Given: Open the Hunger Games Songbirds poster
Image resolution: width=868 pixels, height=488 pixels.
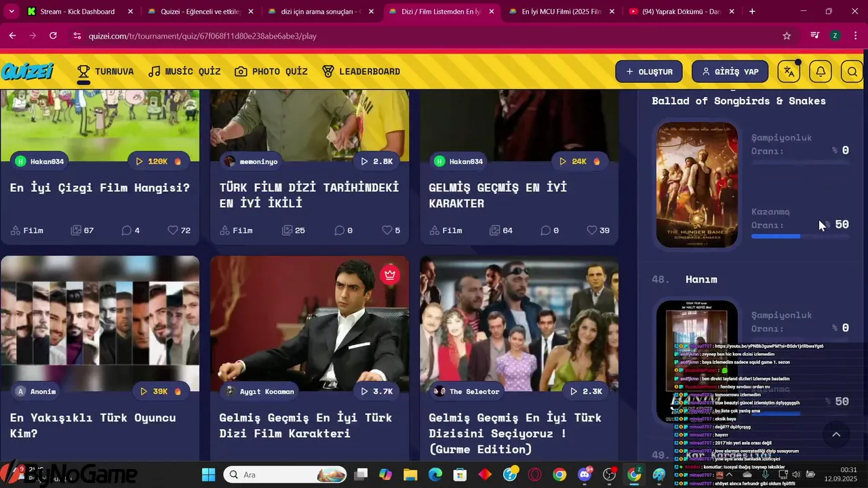Looking at the screenshot, I should tap(696, 184).
